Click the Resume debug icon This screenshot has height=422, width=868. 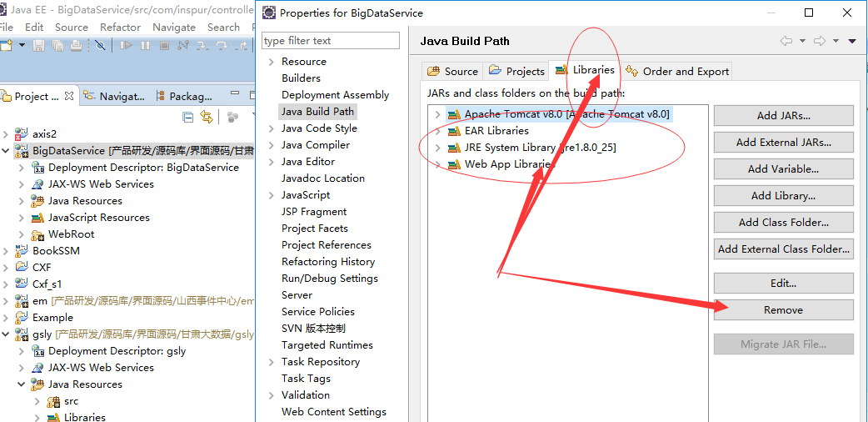pyautogui.click(x=127, y=46)
